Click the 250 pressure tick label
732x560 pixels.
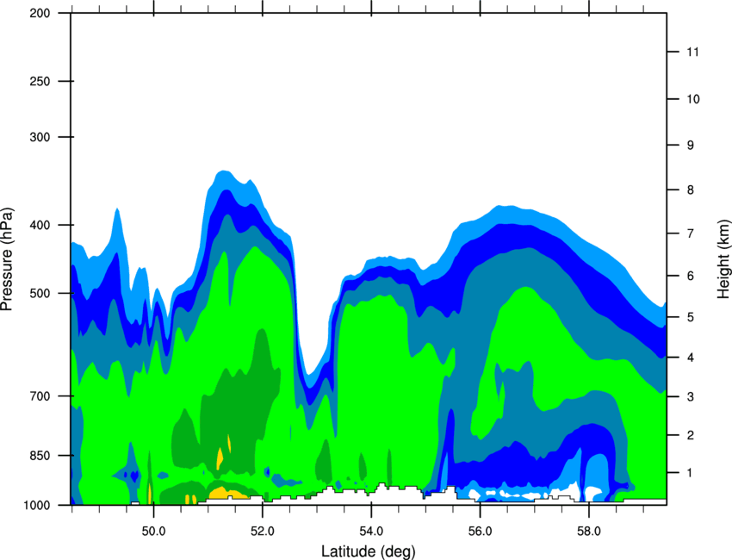[40, 81]
